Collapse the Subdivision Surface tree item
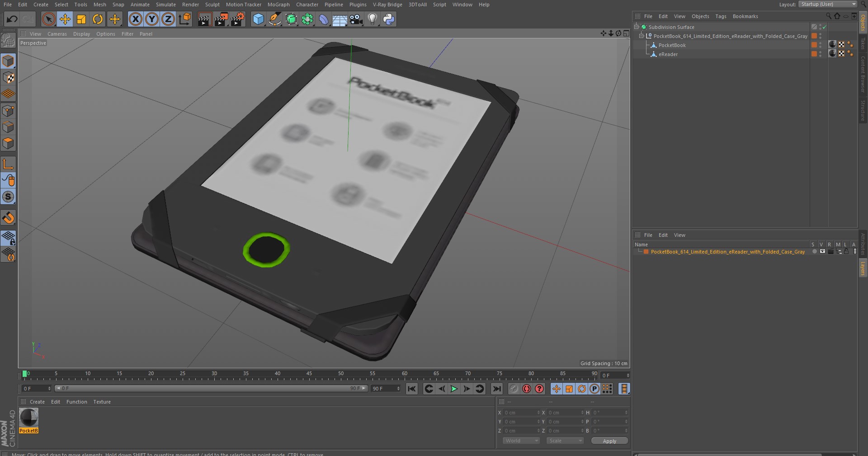This screenshot has height=456, width=868. point(637,27)
